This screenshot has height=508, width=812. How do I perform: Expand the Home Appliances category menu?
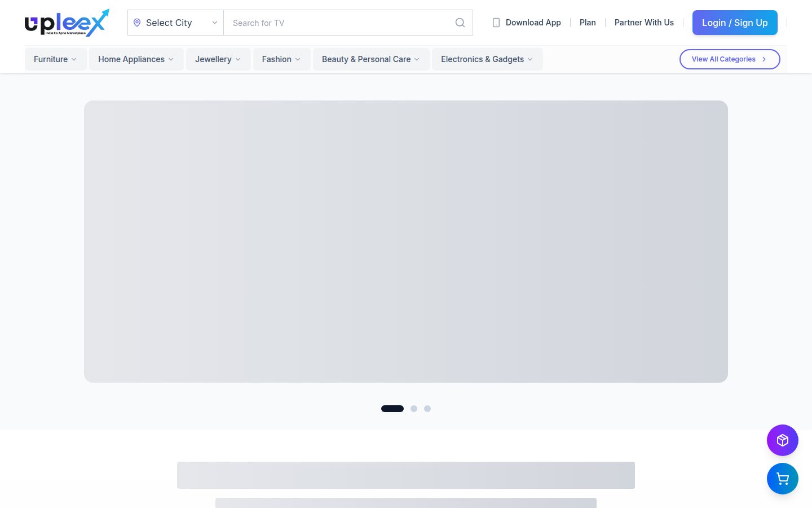coord(136,59)
